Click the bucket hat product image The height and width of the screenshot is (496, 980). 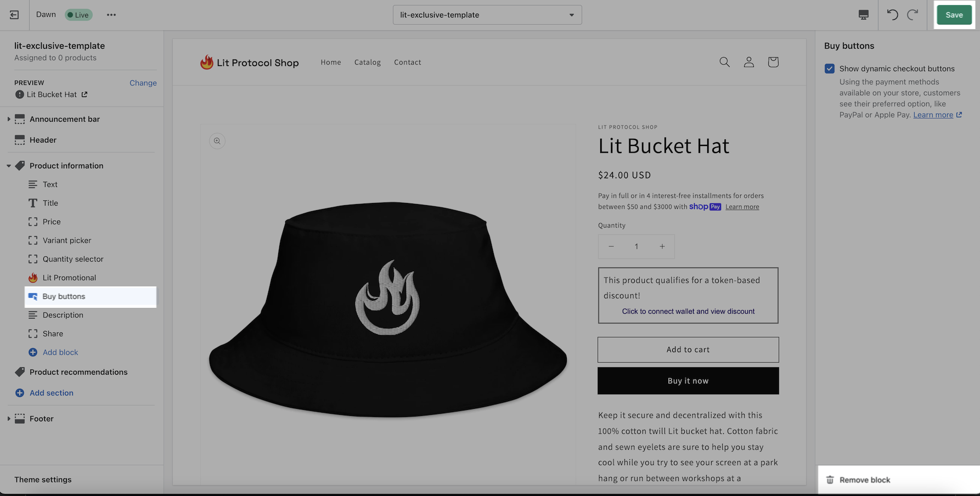pyautogui.click(x=388, y=309)
